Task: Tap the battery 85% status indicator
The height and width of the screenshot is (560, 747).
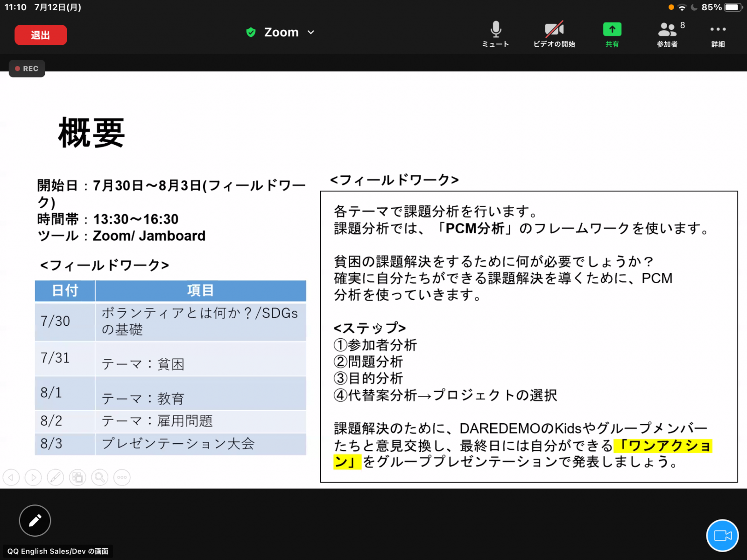Action: (721, 7)
